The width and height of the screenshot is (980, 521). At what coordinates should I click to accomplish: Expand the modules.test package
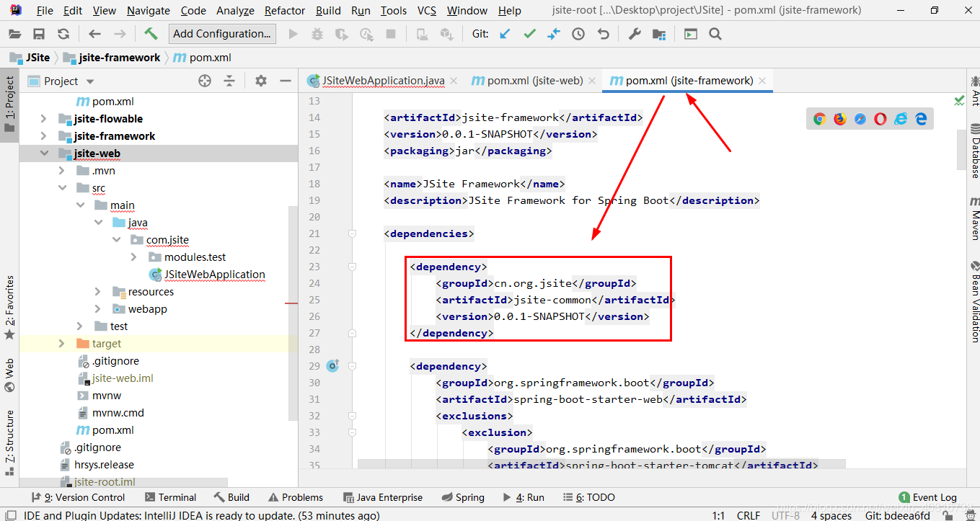[134, 257]
